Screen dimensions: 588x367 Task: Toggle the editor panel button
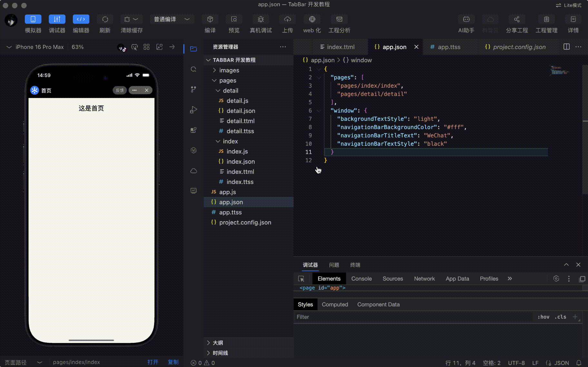coord(81,19)
